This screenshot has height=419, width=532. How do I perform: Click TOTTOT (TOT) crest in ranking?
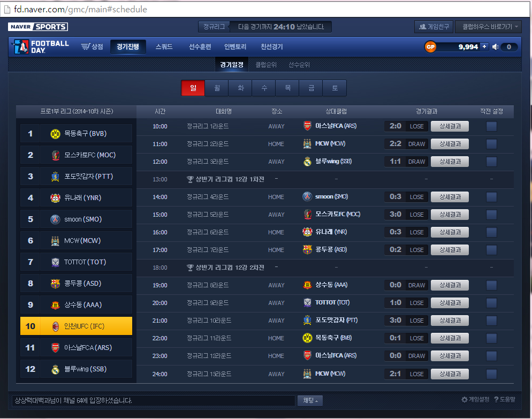click(x=55, y=262)
